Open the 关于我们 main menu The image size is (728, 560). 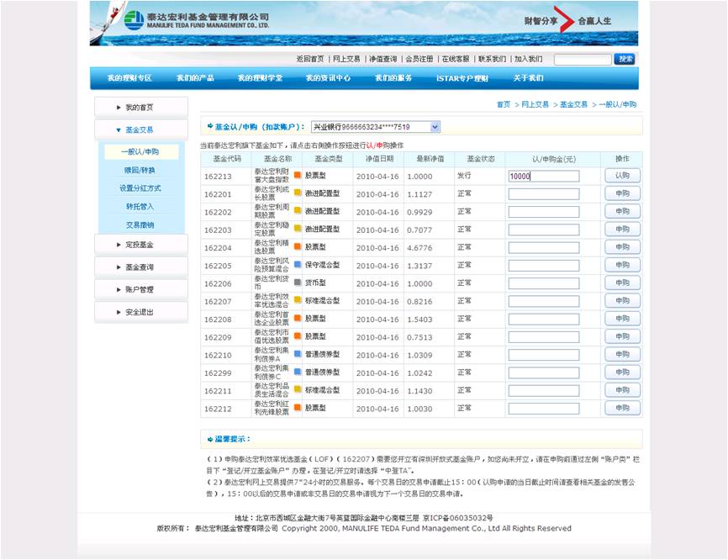point(529,78)
